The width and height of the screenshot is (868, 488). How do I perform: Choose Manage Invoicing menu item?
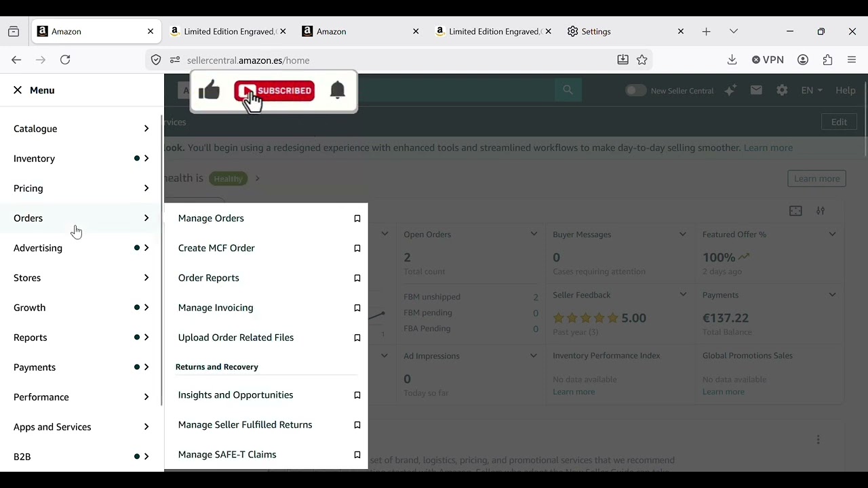point(216,308)
